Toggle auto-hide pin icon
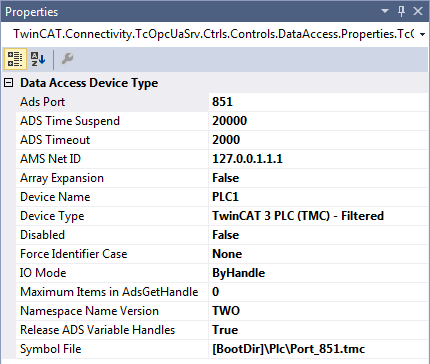This screenshot has width=430, height=364. [401, 12]
